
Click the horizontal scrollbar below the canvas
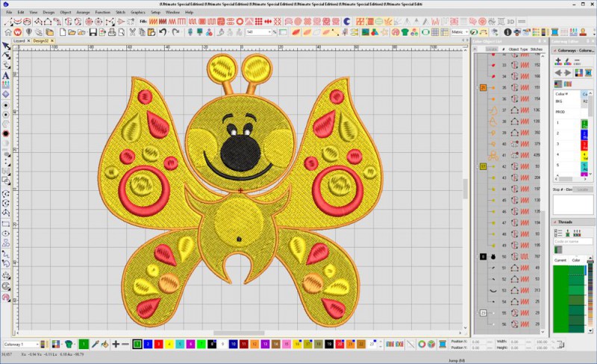click(239, 333)
